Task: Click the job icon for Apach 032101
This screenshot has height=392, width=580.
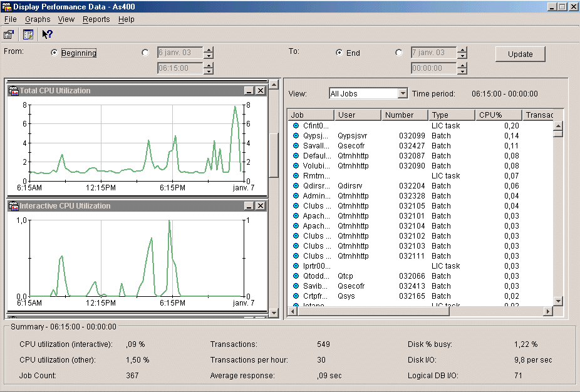Action: [x=296, y=215]
